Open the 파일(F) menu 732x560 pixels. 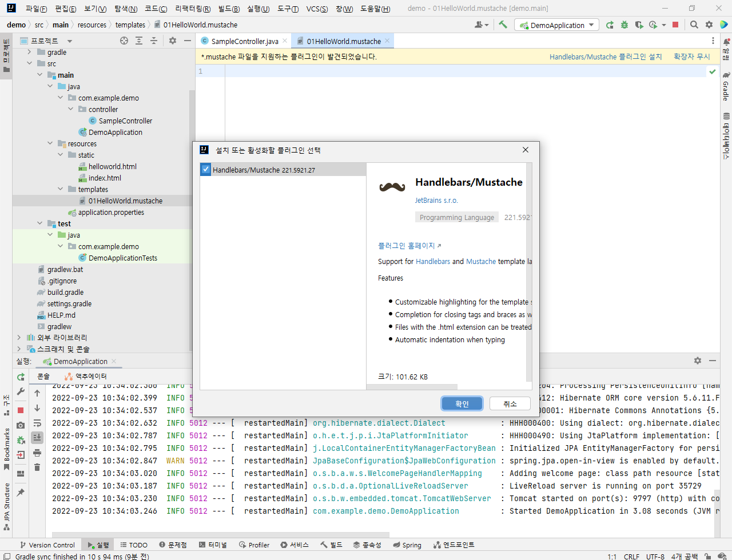click(x=37, y=9)
